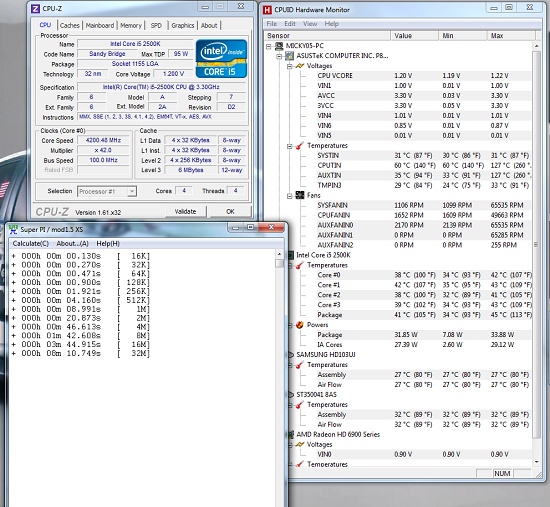Open the SPD tab in CPU-Z
The height and width of the screenshot is (507, 550).
pyautogui.click(x=156, y=25)
